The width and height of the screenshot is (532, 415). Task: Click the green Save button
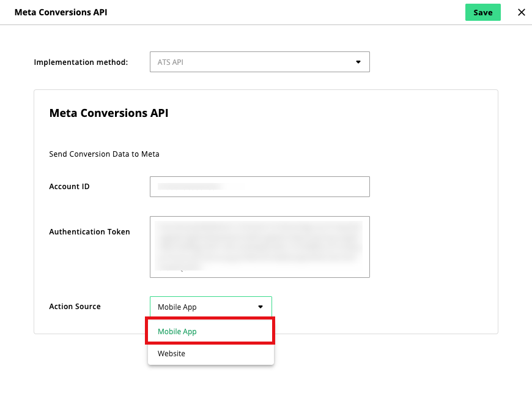482,13
